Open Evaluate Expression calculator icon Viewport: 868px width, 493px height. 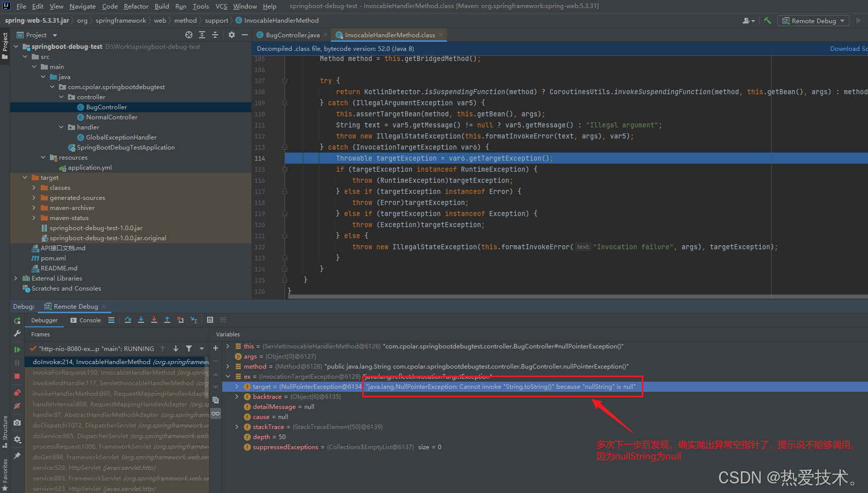[x=210, y=320]
